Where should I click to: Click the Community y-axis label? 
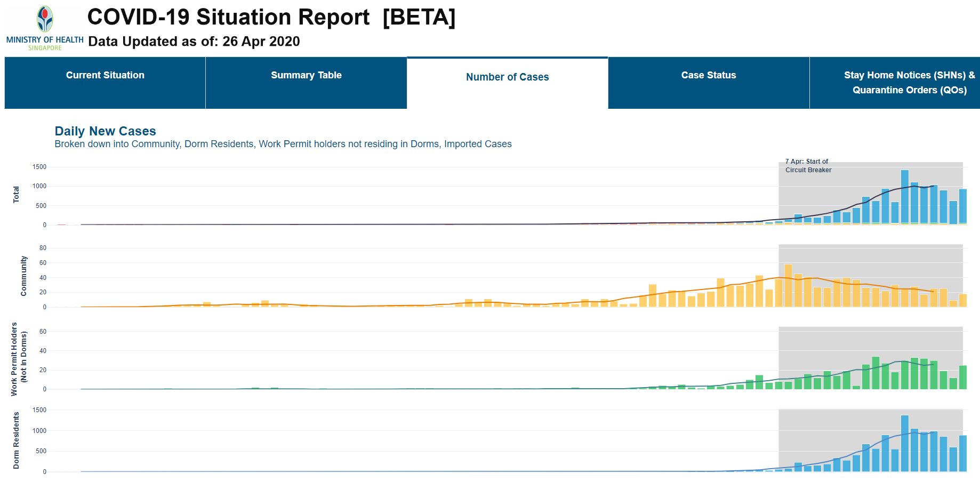pos(23,276)
